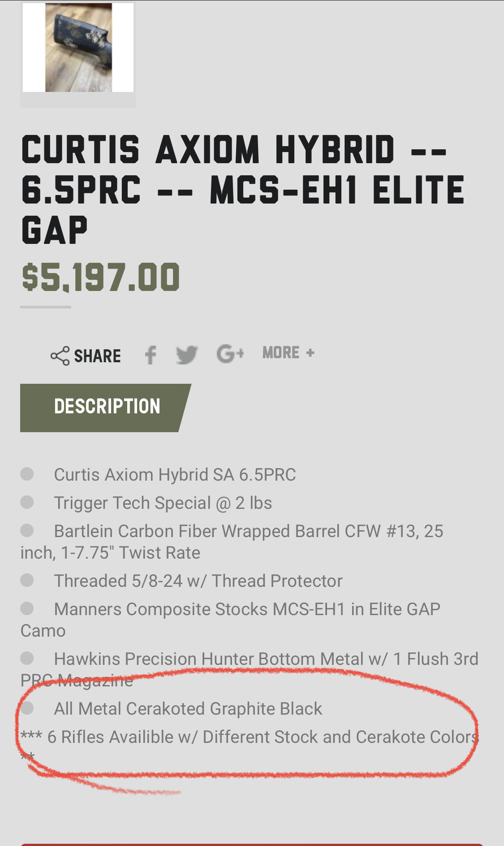Share the product on Facebook

[151, 355]
